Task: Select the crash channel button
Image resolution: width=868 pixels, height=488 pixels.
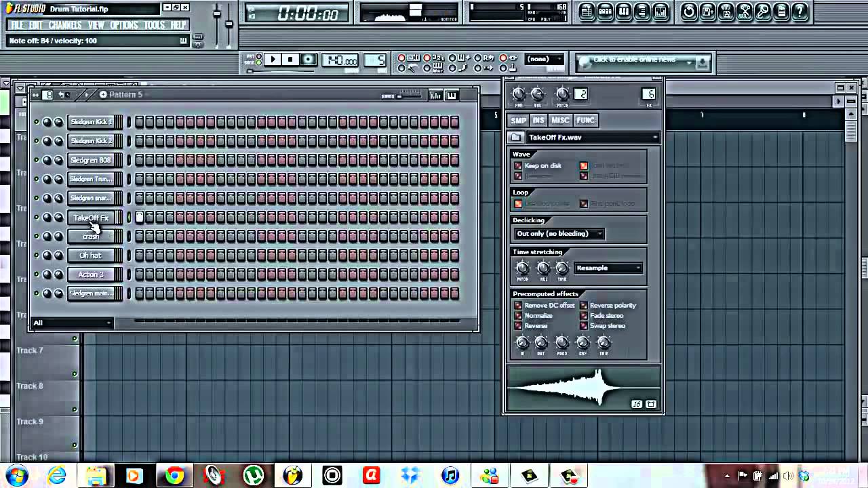Action: [92, 237]
